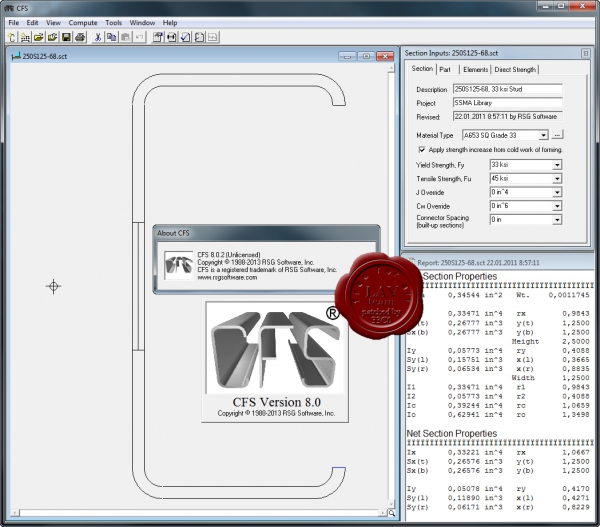
Task: Click the Description input field
Action: (507, 89)
